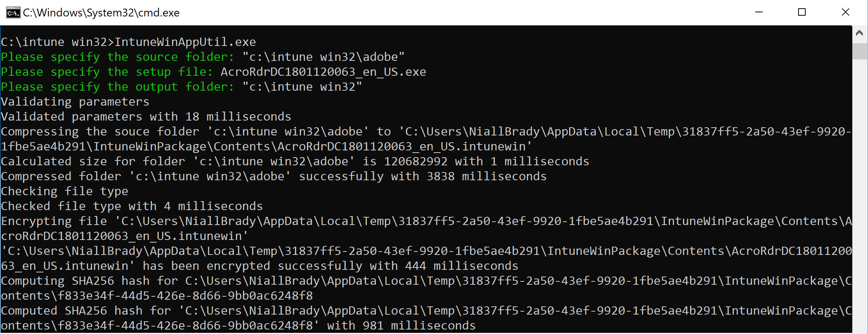Click the scrollbar up arrow
868x334 pixels.
[x=859, y=33]
